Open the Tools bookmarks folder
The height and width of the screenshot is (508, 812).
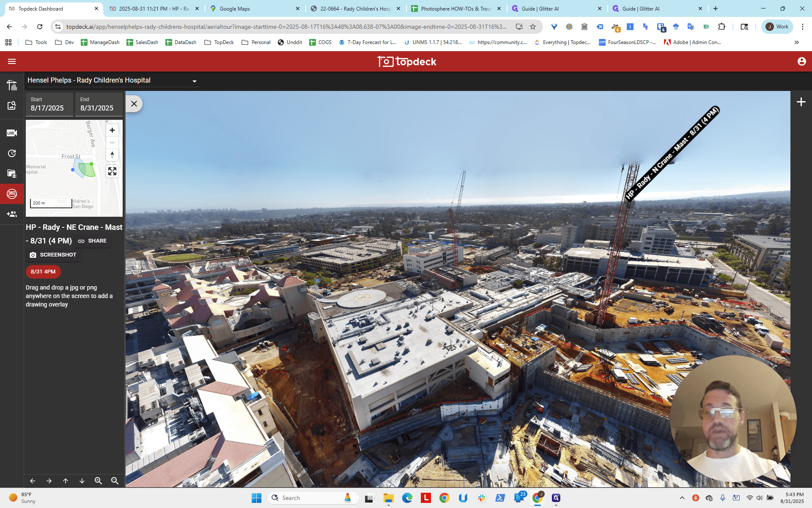36,42
